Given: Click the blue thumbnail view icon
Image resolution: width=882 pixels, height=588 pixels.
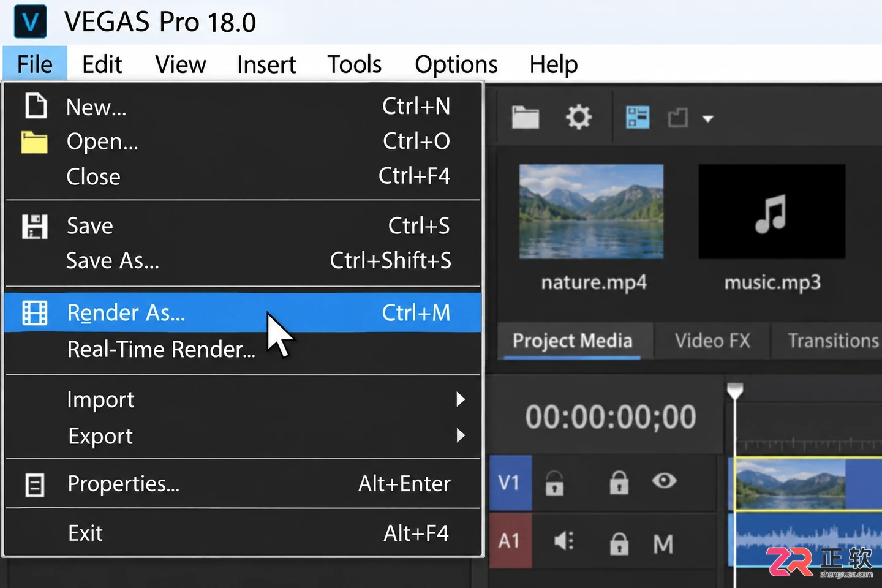Looking at the screenshot, I should pos(638,117).
